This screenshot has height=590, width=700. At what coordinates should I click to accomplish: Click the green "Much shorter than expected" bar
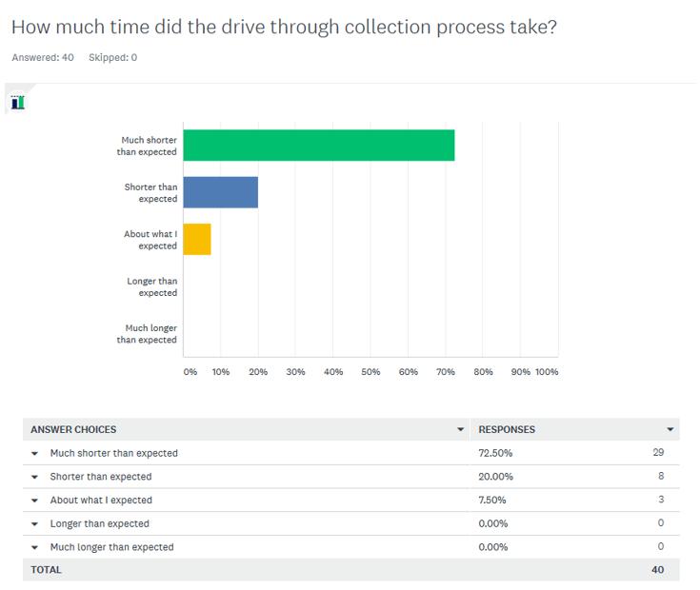click(x=318, y=146)
